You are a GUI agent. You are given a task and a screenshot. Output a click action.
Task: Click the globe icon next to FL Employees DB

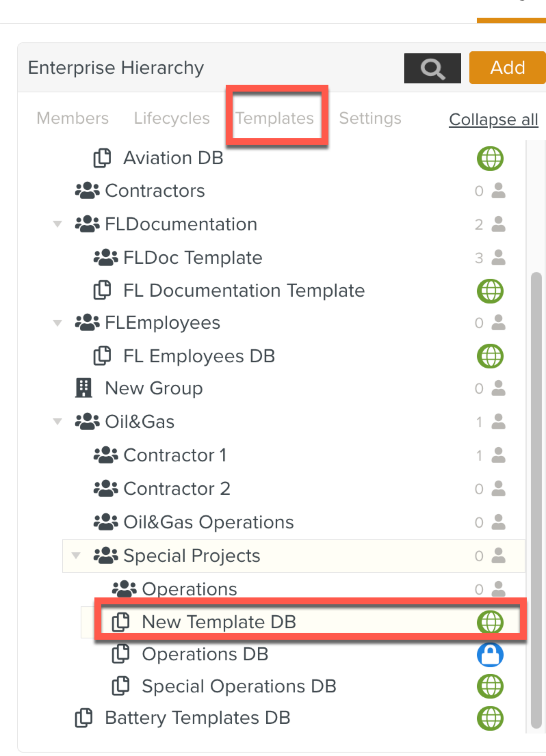490,355
